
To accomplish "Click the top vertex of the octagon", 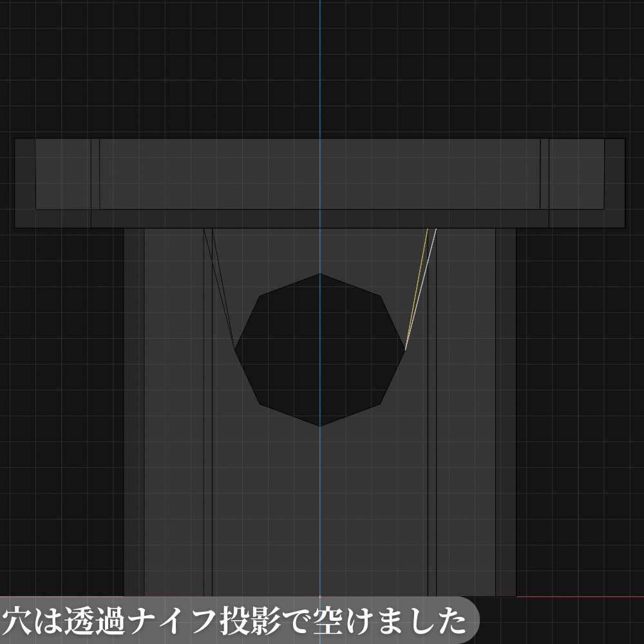I will tap(320, 273).
